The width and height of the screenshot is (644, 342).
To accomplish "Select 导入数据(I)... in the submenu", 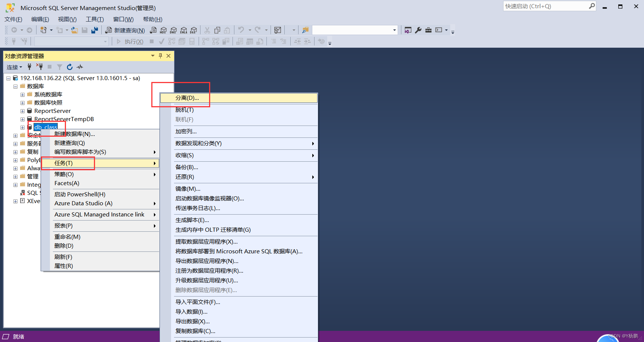I will point(239,312).
